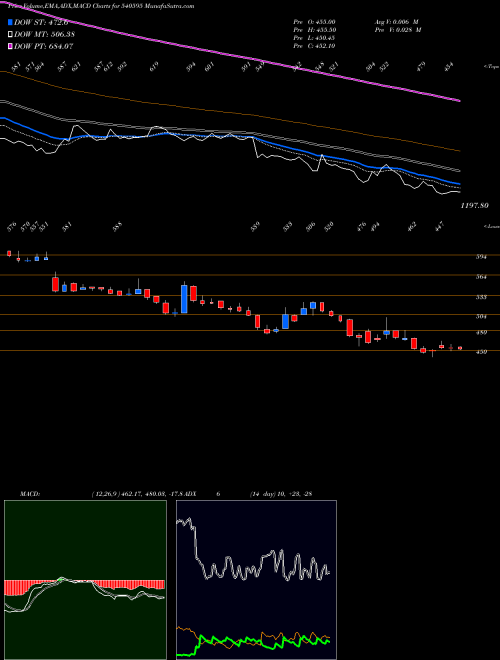Click the blue DOW ST legend swatch
The image size is (500, 660).
pos(11,22)
